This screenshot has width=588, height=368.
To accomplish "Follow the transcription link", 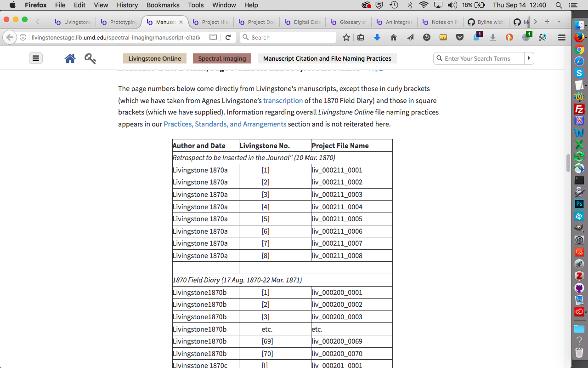I will [283, 100].
